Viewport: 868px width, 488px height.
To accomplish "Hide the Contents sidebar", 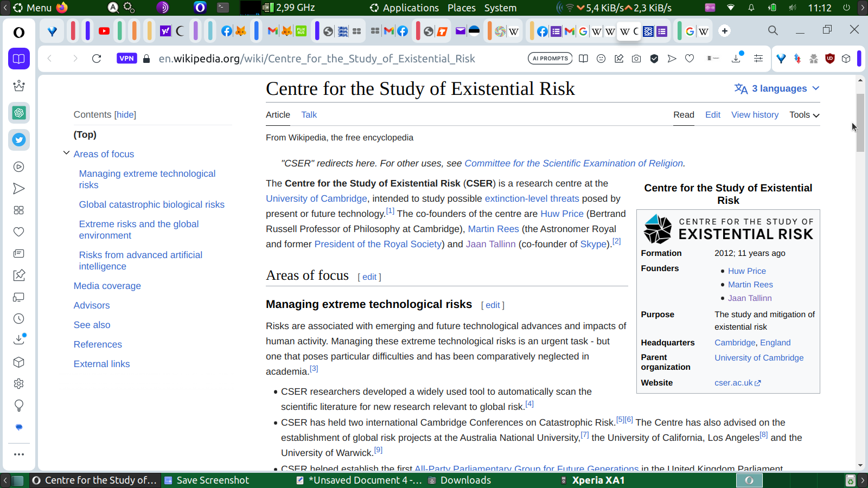I will (125, 115).
